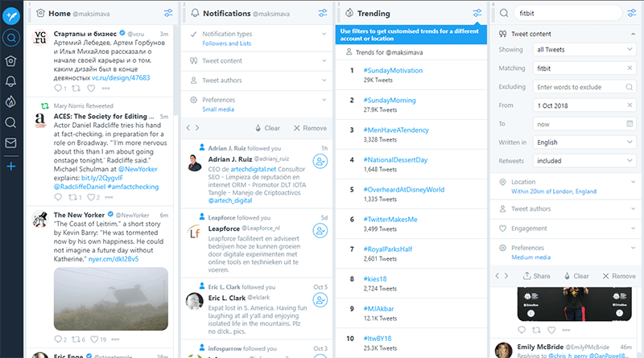644x358 pixels.
Task: Open Messages envelope icon in sidebar
Action: 11,144
